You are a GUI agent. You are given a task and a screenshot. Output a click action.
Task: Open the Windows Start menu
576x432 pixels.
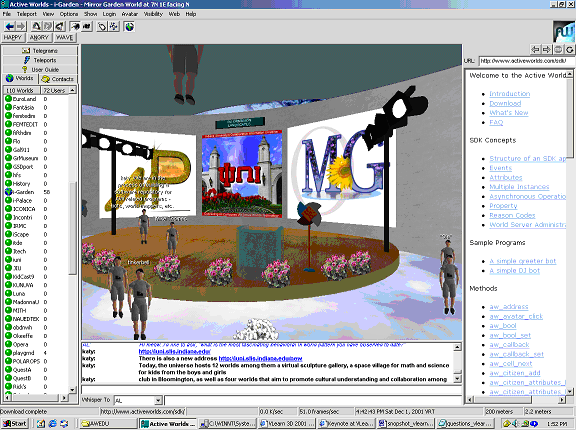point(14,424)
